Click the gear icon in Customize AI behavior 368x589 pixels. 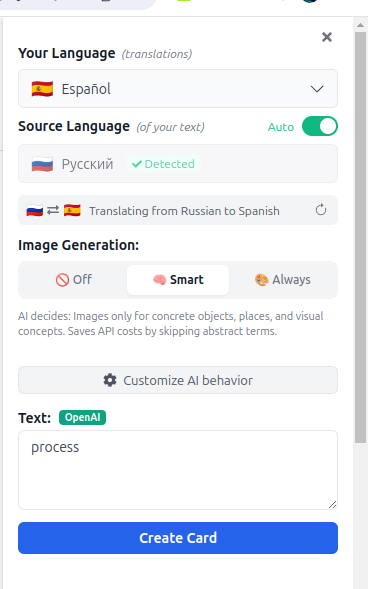click(110, 380)
